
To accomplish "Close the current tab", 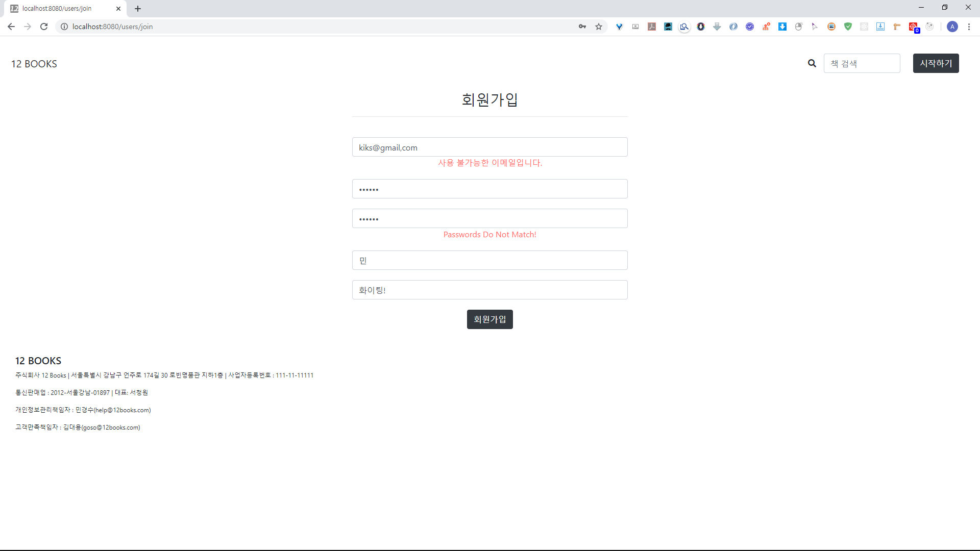I will 118,9.
